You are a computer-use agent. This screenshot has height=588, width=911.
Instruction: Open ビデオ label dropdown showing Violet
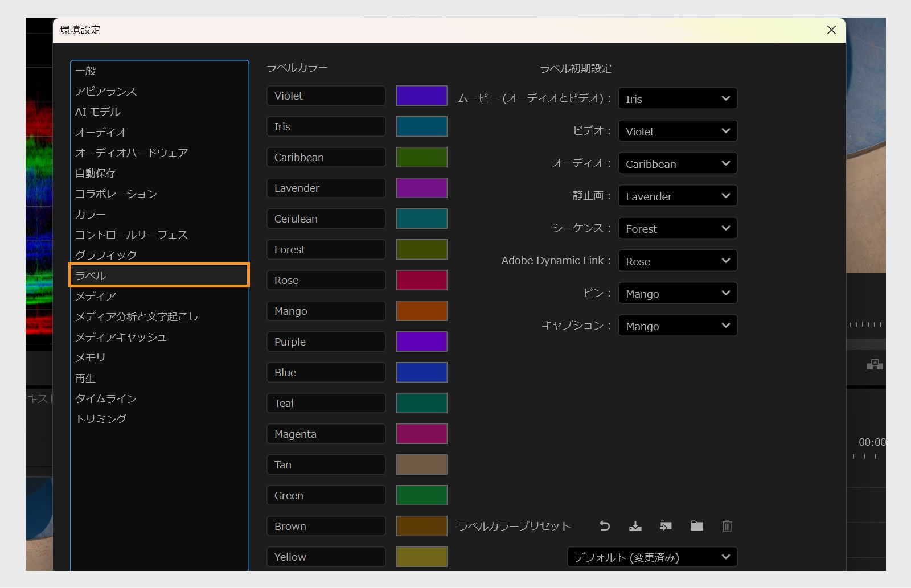click(x=678, y=131)
